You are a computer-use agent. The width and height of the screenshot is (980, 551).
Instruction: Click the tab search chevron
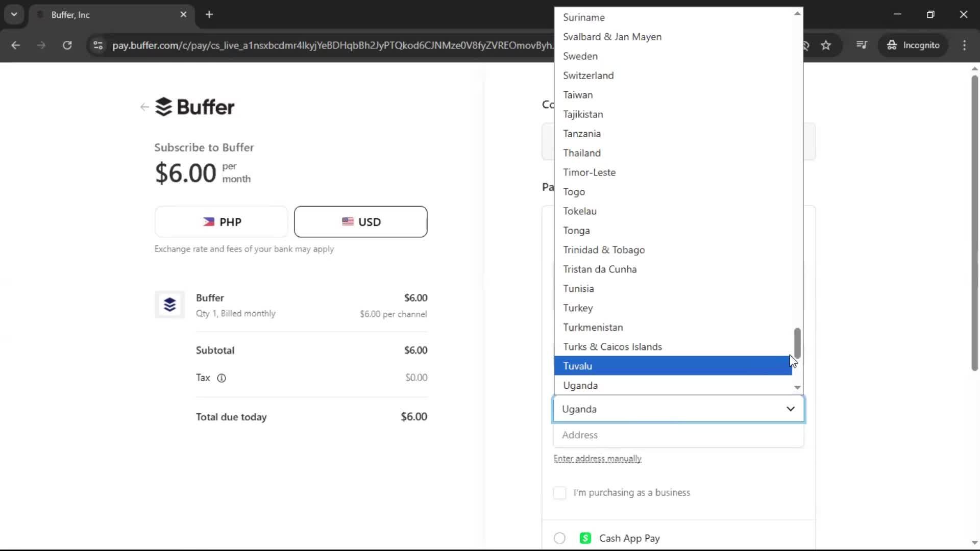pos(14,14)
